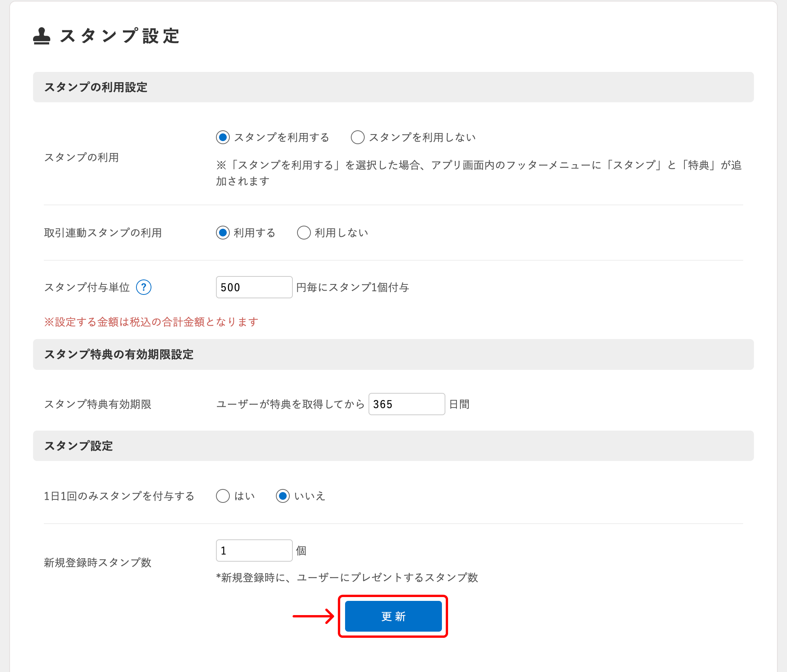Select the スタンプを利用しない radio button
The height and width of the screenshot is (672, 787).
click(358, 137)
